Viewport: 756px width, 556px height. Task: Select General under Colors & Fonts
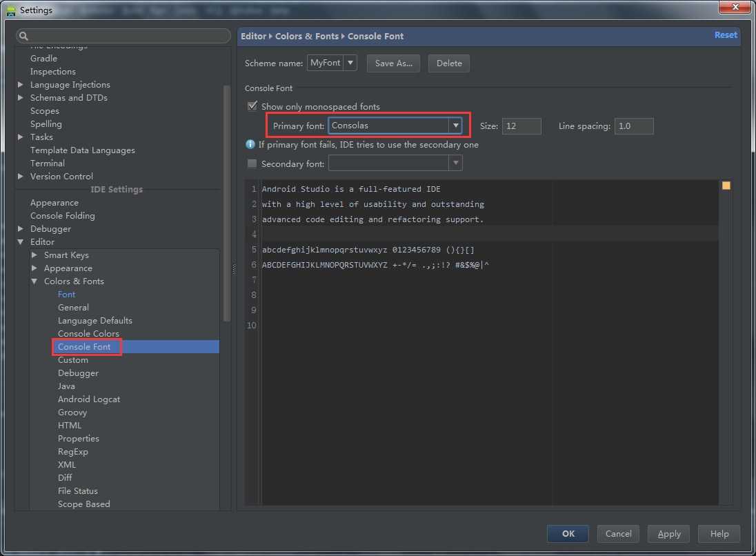[x=73, y=307]
